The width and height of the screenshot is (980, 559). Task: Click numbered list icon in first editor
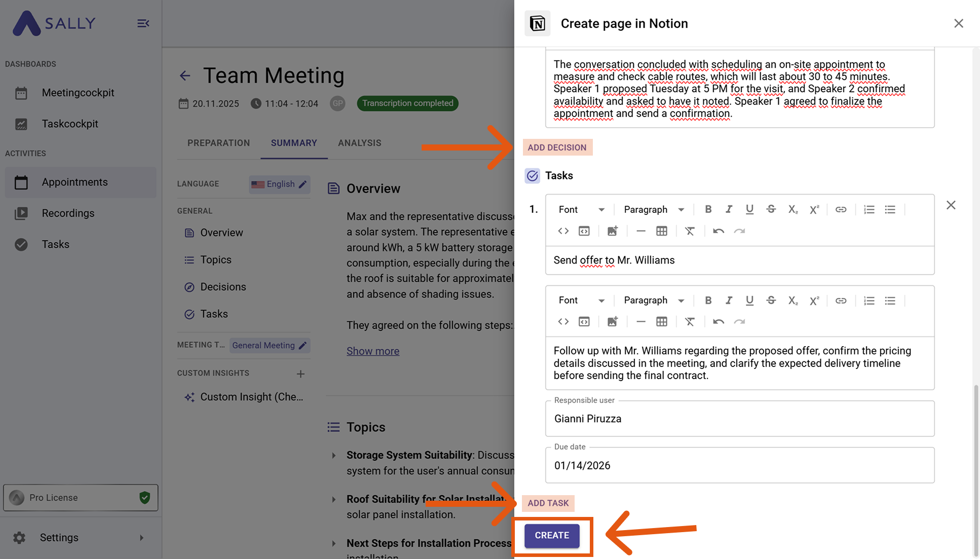click(x=869, y=209)
